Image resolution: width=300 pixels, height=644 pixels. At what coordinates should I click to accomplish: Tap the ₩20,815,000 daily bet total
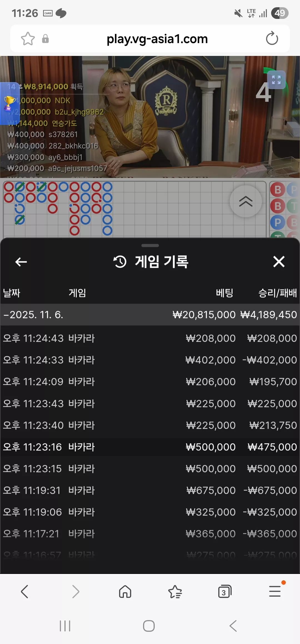pyautogui.click(x=204, y=314)
